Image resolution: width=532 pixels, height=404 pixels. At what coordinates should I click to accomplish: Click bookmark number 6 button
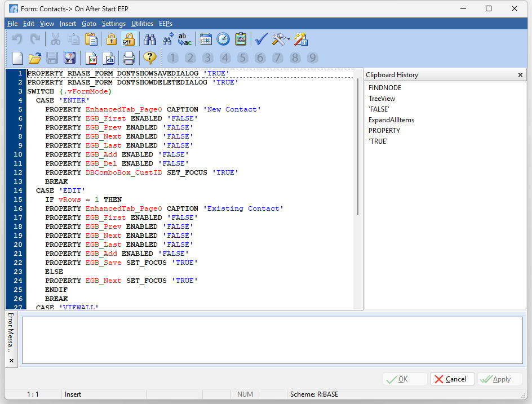[x=260, y=57]
